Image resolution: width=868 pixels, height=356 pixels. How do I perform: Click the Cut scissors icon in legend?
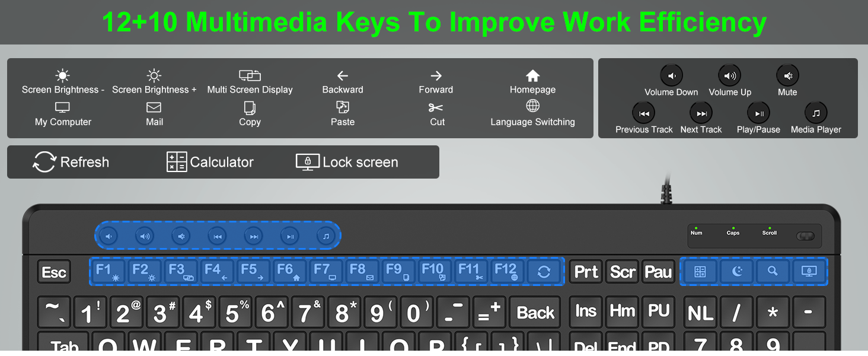tap(436, 107)
